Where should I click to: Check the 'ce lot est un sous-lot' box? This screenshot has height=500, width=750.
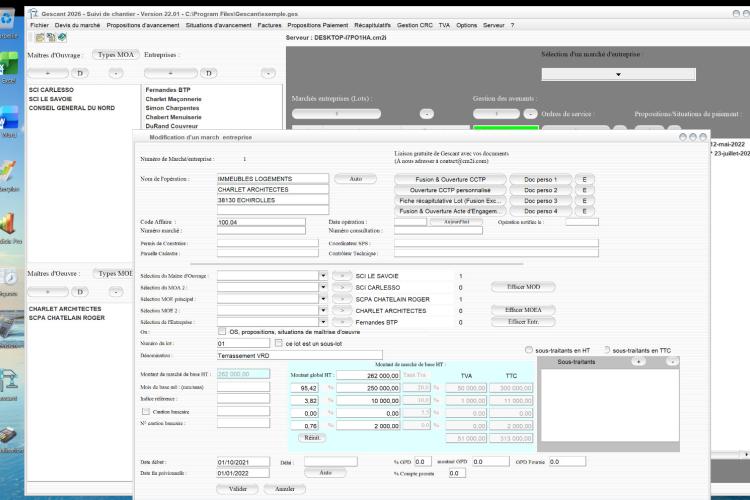[x=278, y=343]
